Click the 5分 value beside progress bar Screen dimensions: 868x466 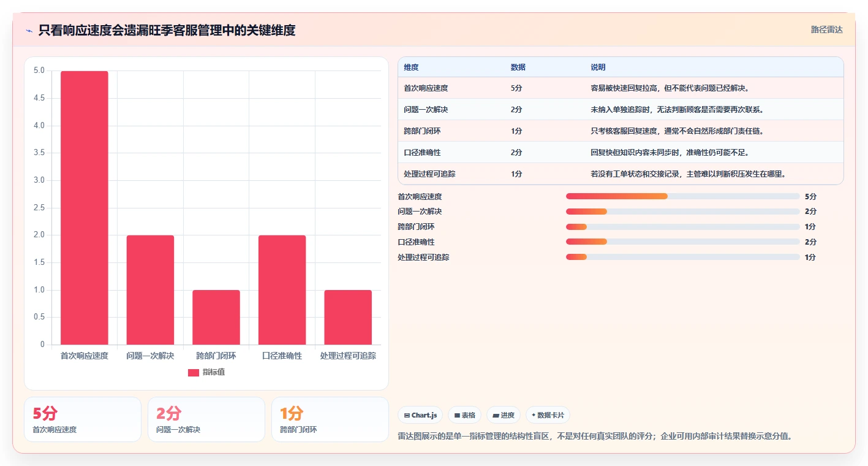(x=810, y=197)
